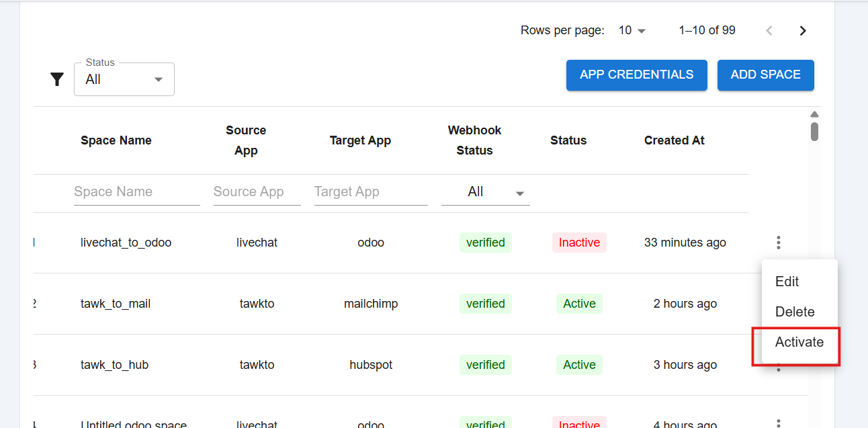Select the tawk_to_mail space name
Image resolution: width=868 pixels, height=428 pixels.
[x=116, y=304]
